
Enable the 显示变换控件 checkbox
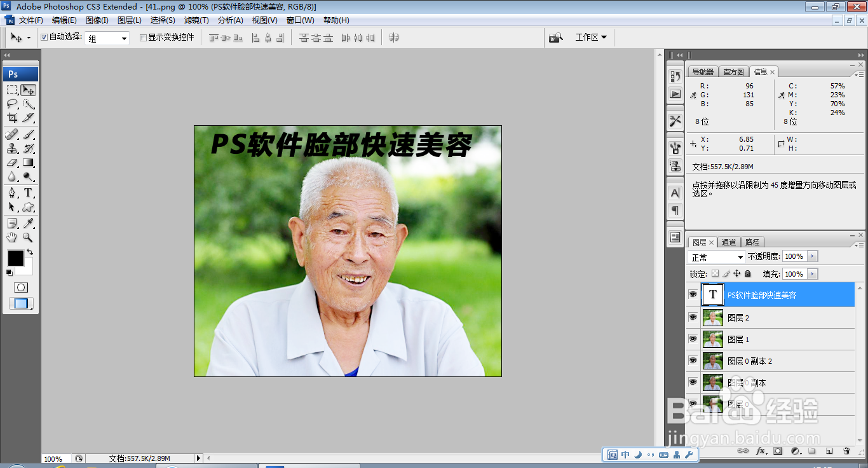click(143, 38)
